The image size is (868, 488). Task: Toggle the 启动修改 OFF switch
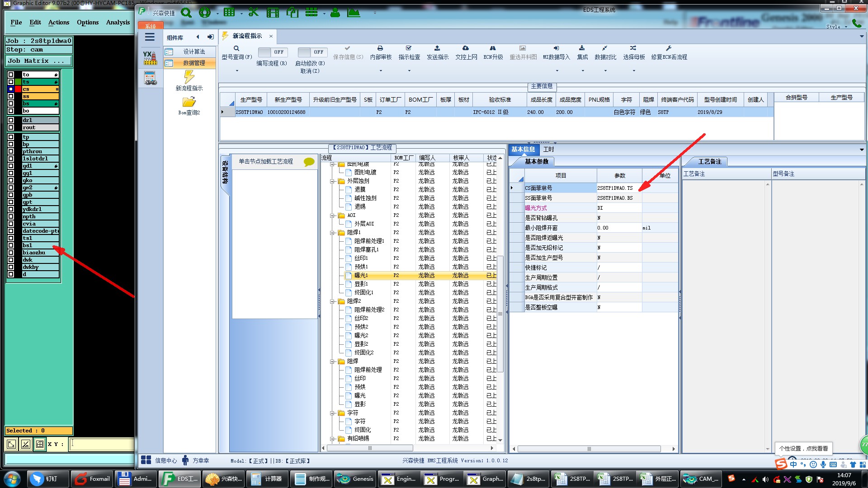point(312,52)
